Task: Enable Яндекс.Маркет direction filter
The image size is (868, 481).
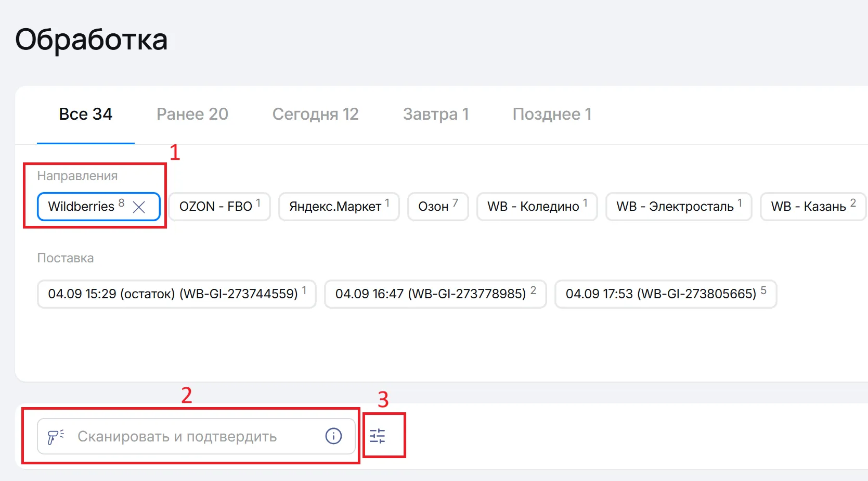Action: point(339,207)
